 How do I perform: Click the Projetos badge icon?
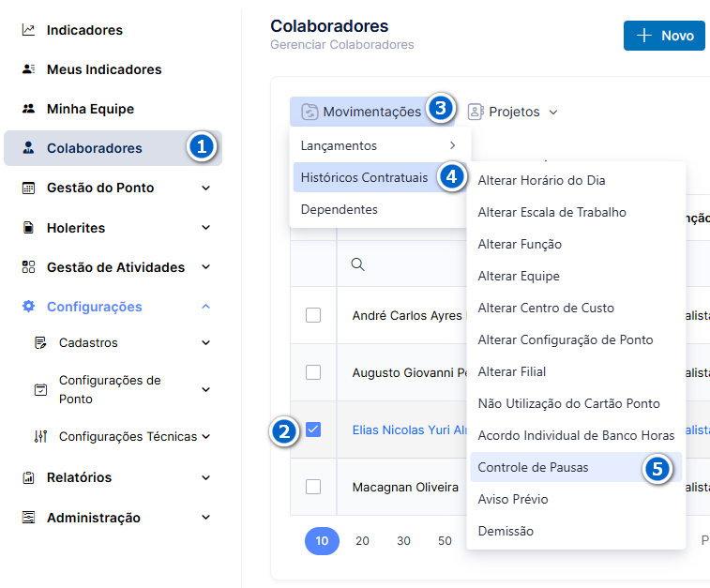[476, 112]
